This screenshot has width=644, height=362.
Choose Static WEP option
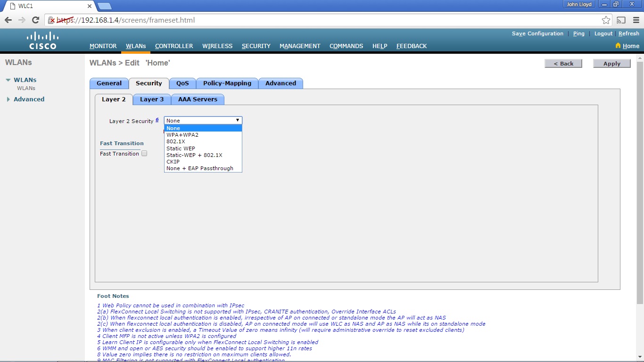coord(203,148)
